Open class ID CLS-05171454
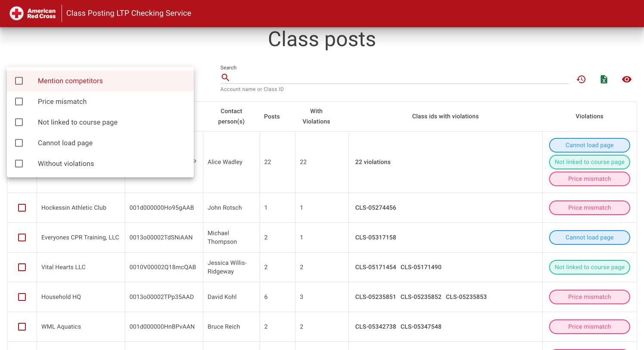 click(x=375, y=267)
